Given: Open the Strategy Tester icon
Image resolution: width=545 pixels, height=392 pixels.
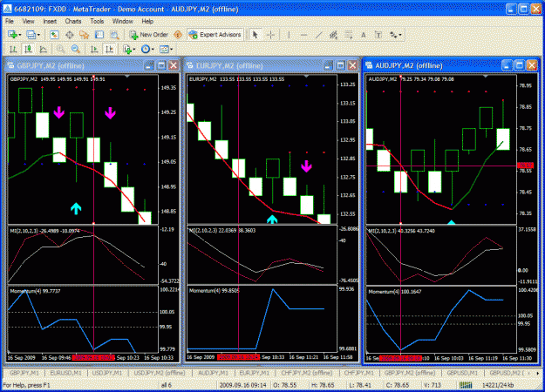Looking at the screenshot, I should [115, 35].
